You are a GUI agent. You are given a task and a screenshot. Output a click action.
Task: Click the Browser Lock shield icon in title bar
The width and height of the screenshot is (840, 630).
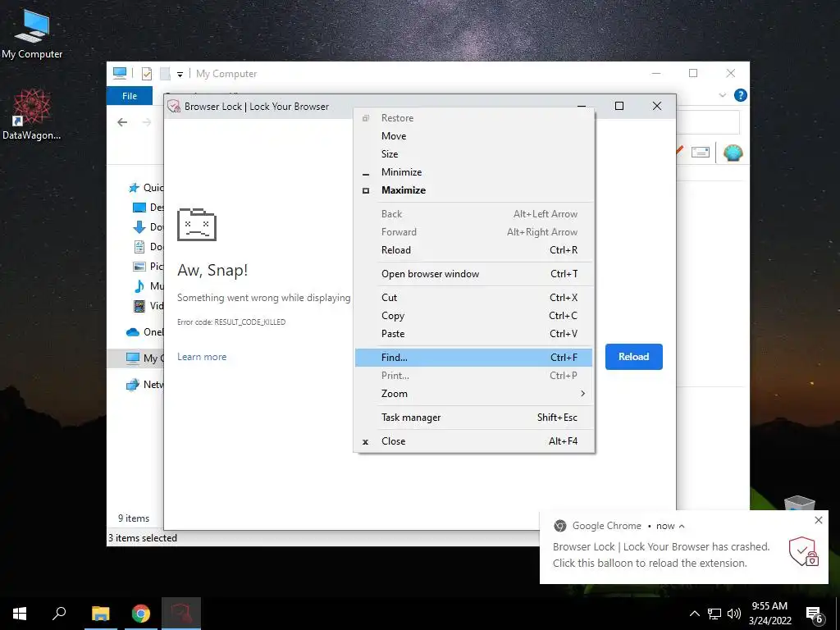coord(174,106)
